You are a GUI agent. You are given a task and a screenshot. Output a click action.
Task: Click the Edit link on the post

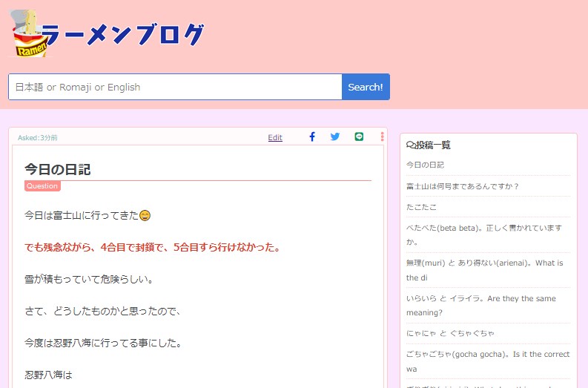click(275, 137)
